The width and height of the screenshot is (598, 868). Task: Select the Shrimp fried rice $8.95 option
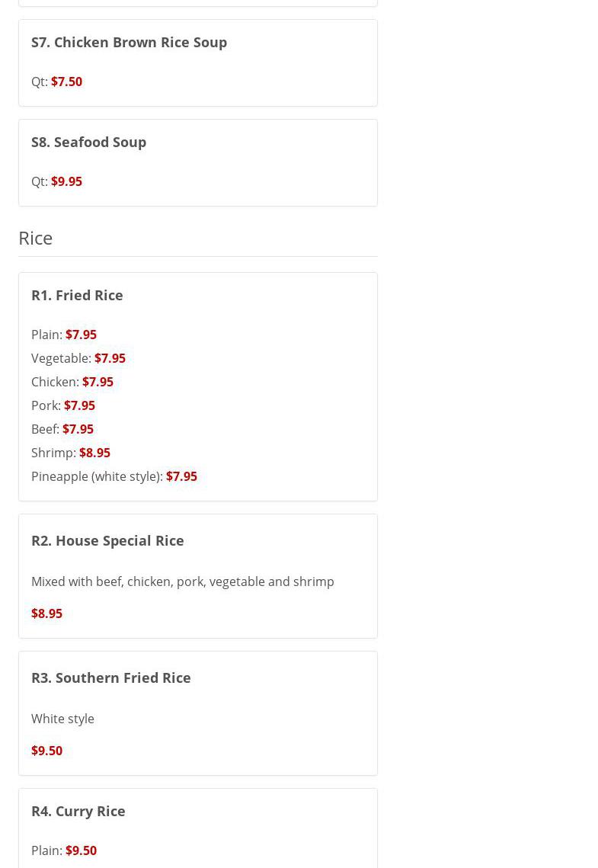[94, 453]
